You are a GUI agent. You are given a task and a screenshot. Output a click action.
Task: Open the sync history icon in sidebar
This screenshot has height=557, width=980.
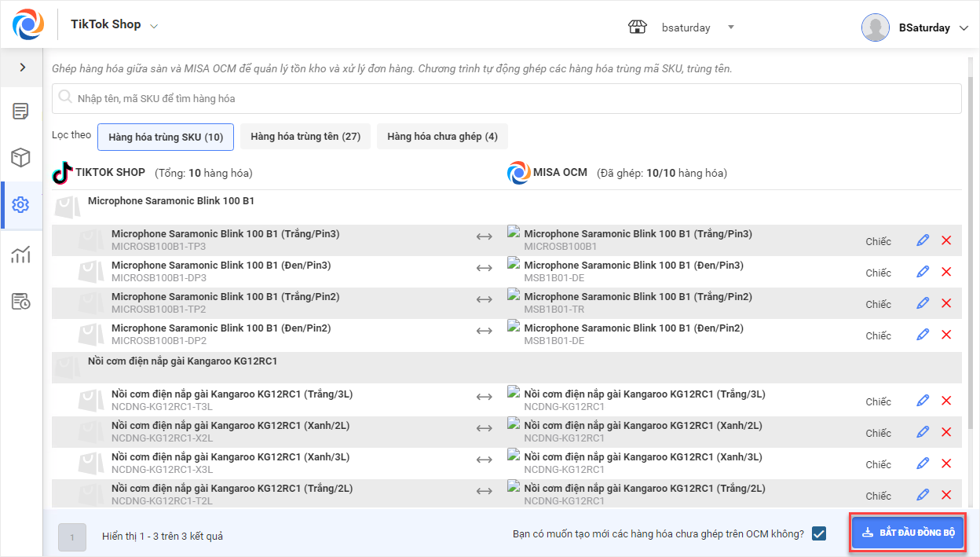21,301
